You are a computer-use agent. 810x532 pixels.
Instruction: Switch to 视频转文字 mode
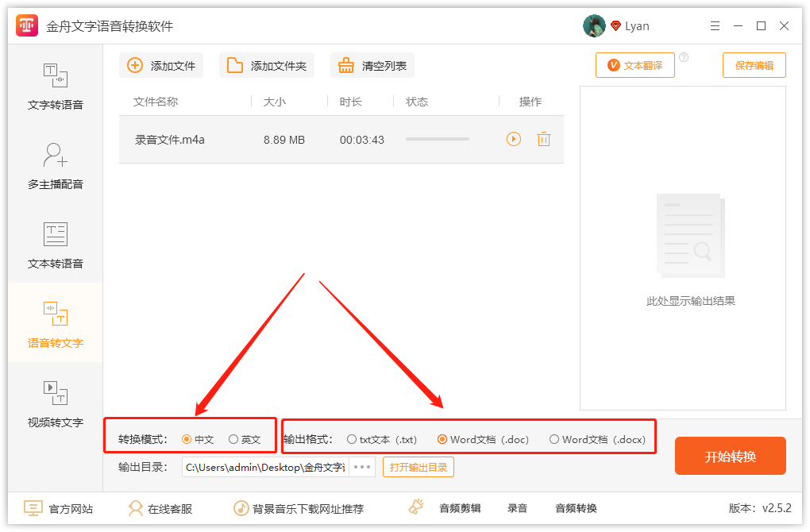click(56, 404)
